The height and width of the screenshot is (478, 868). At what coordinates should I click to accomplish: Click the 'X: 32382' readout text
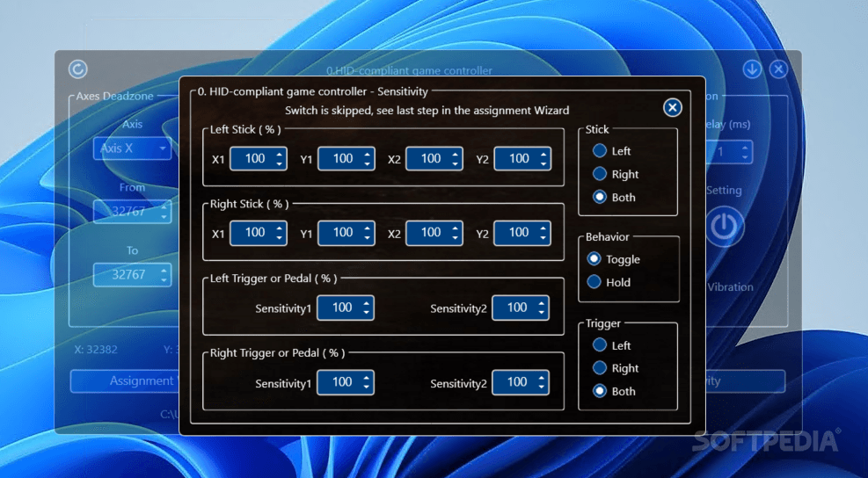pos(96,350)
